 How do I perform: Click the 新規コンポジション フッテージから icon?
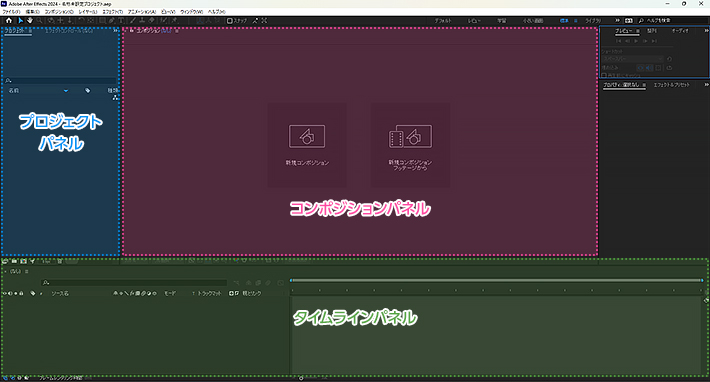(x=410, y=136)
